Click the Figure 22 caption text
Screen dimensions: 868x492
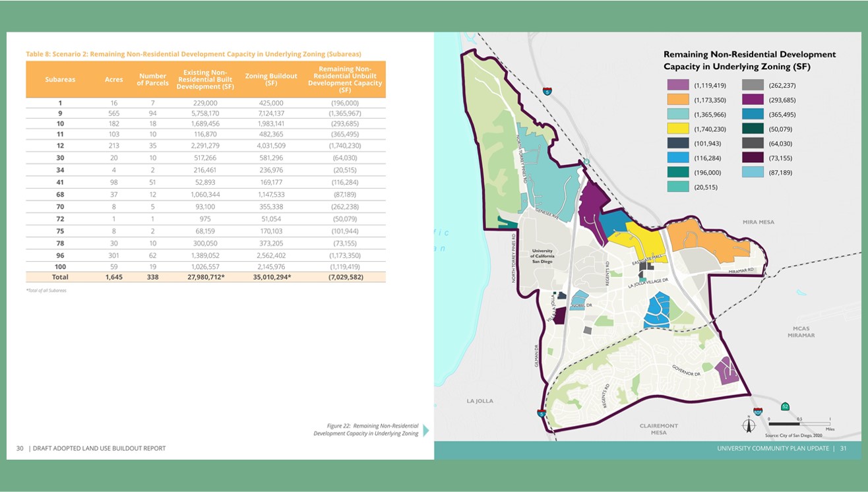pyautogui.click(x=366, y=430)
